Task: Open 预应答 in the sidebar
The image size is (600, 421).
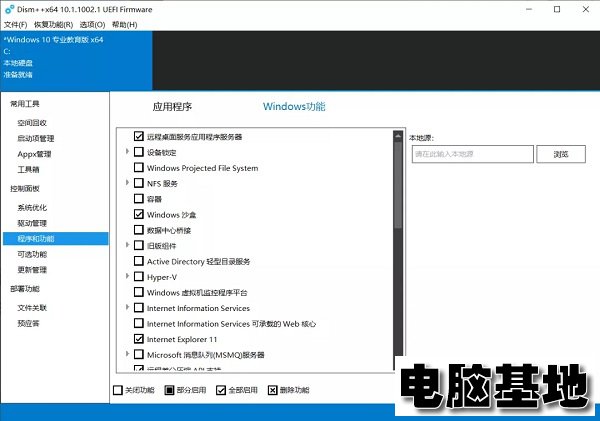Action: [28, 323]
